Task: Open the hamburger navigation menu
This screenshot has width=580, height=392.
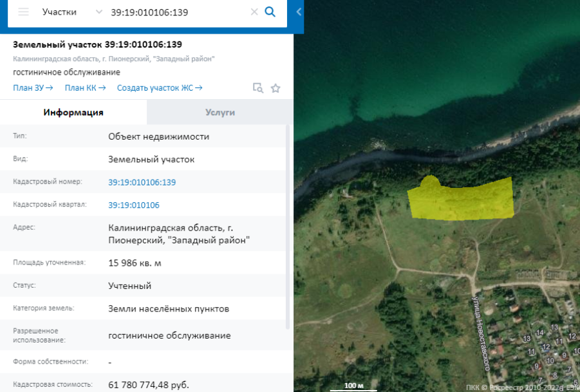Action: (x=23, y=12)
